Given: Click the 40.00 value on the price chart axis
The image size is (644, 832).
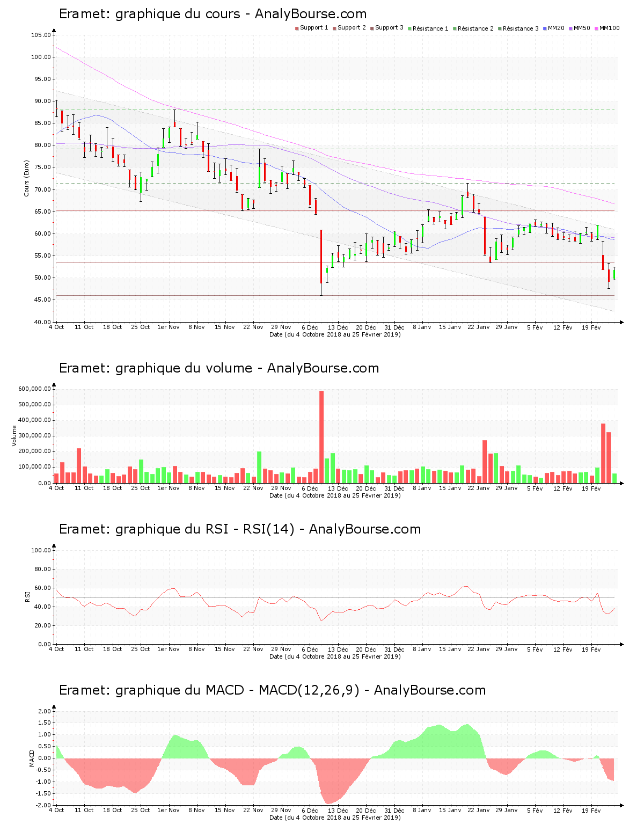Looking at the screenshot, I should pos(42,323).
